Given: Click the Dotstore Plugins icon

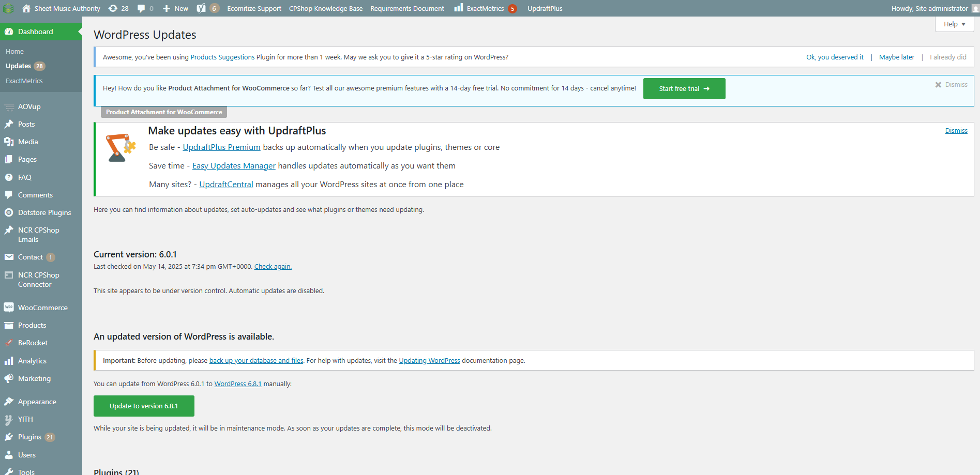Looking at the screenshot, I should (9, 212).
